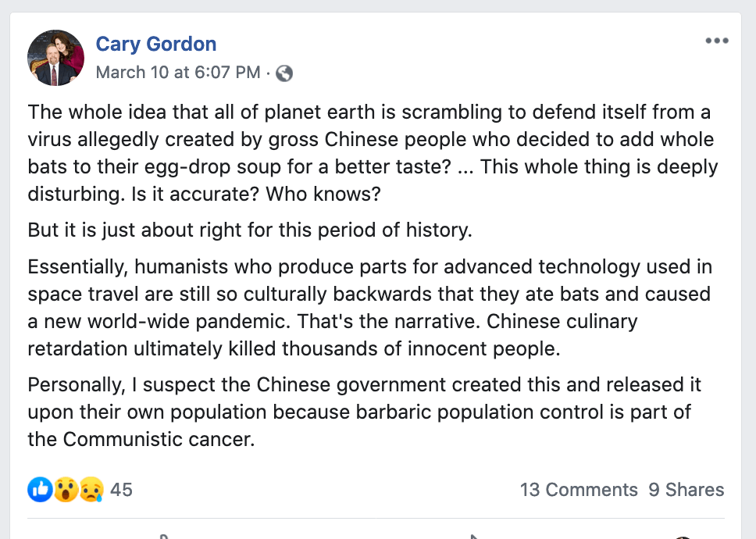Open the March 10 at 6:07 PM timestamp

[x=177, y=73]
